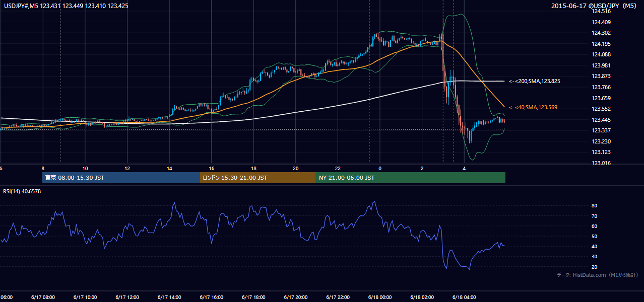Click the '6/18 04:00' date axis label
The image size is (644, 302).
[x=464, y=297]
